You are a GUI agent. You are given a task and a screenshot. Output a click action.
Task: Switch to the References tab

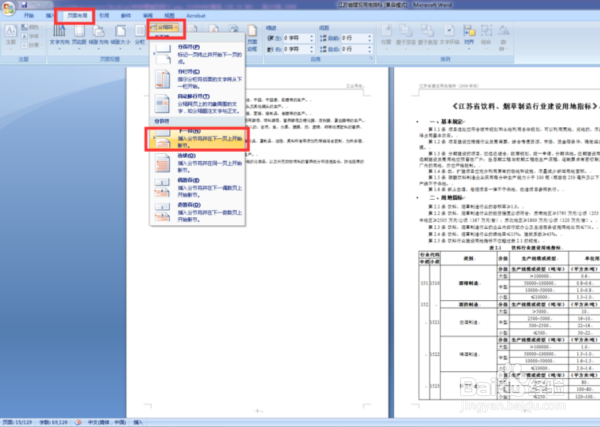click(x=104, y=16)
